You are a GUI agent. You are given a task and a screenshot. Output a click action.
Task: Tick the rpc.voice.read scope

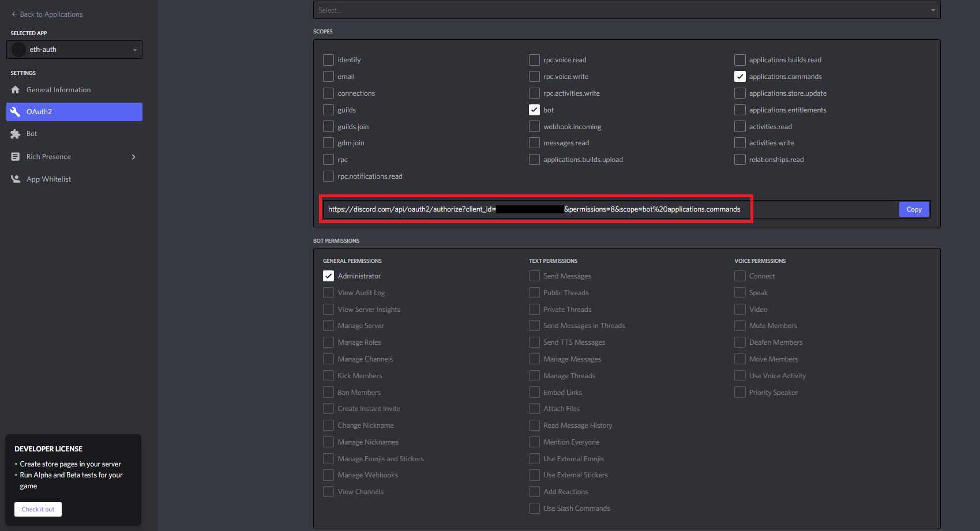[534, 60]
